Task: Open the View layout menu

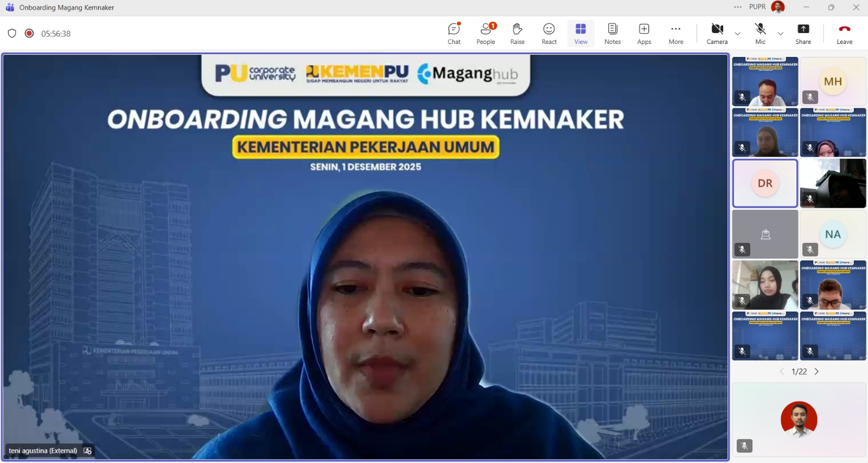Action: click(x=580, y=34)
